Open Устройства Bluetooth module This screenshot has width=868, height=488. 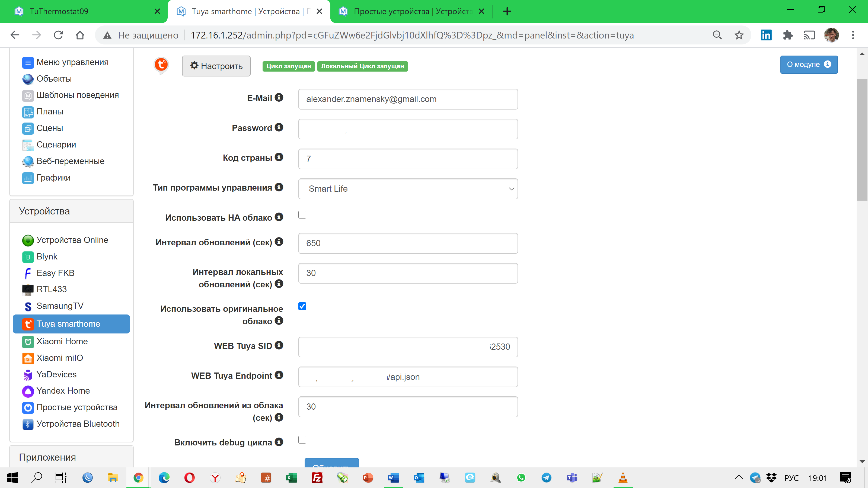point(78,424)
